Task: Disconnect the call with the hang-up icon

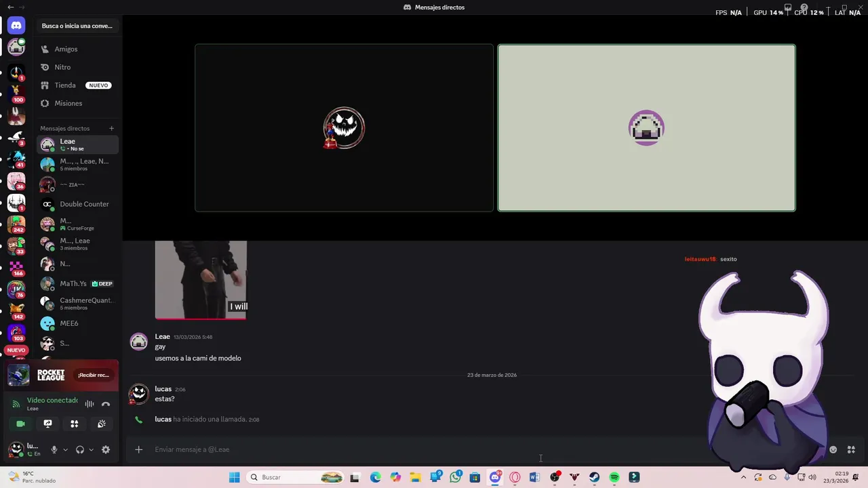Action: 106,404
